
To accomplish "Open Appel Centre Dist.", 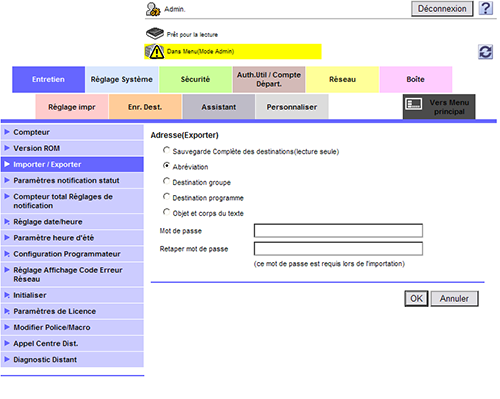I will point(72,343).
